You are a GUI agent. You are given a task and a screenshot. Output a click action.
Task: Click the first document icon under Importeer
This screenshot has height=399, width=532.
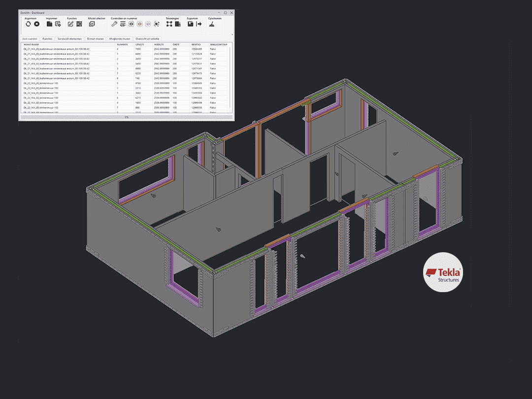[x=49, y=24]
